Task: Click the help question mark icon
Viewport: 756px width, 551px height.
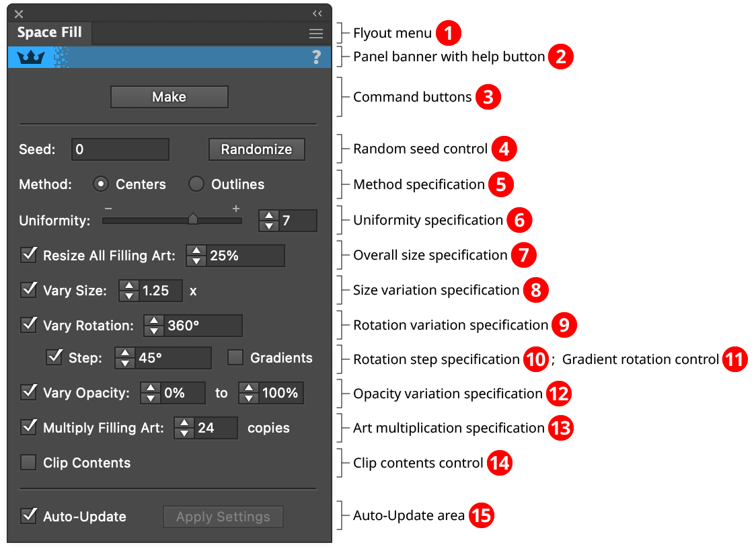Action: (316, 57)
